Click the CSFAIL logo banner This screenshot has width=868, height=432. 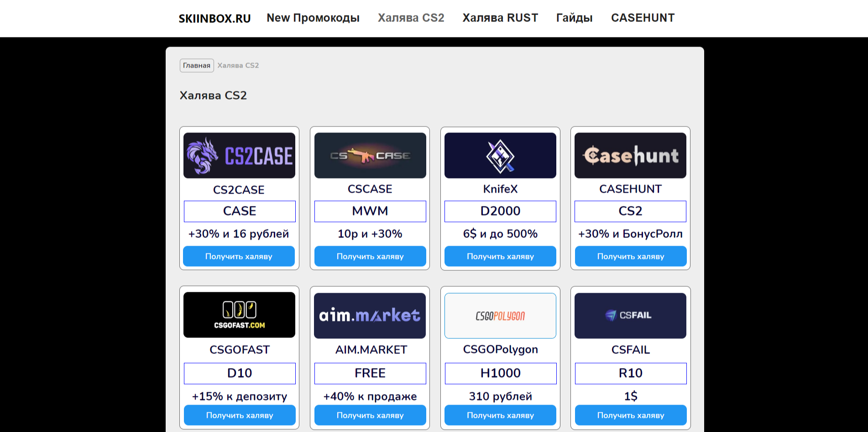[630, 316]
